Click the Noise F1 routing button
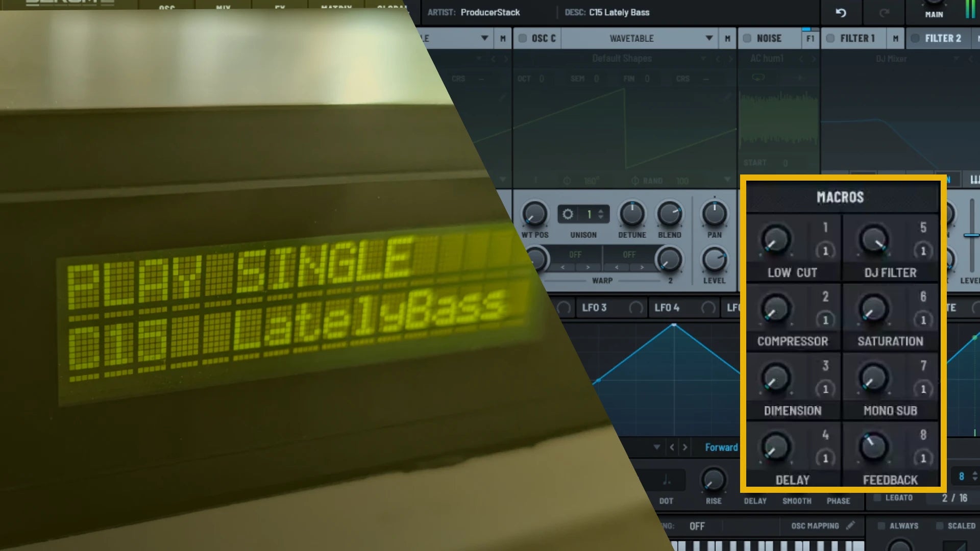The image size is (980, 551). (810, 38)
